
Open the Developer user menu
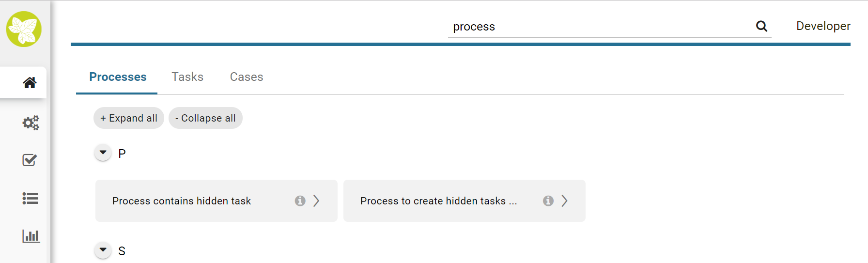tap(823, 26)
